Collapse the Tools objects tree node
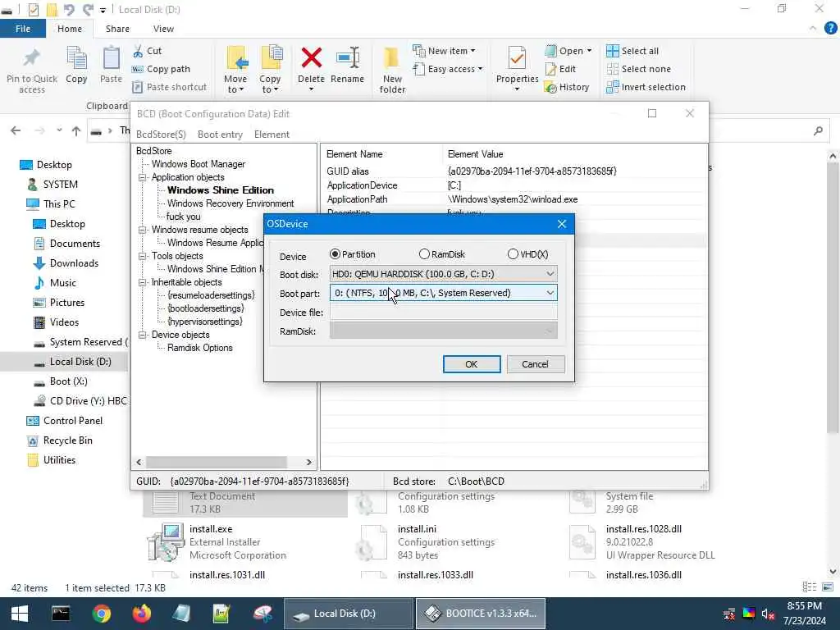 coord(143,256)
